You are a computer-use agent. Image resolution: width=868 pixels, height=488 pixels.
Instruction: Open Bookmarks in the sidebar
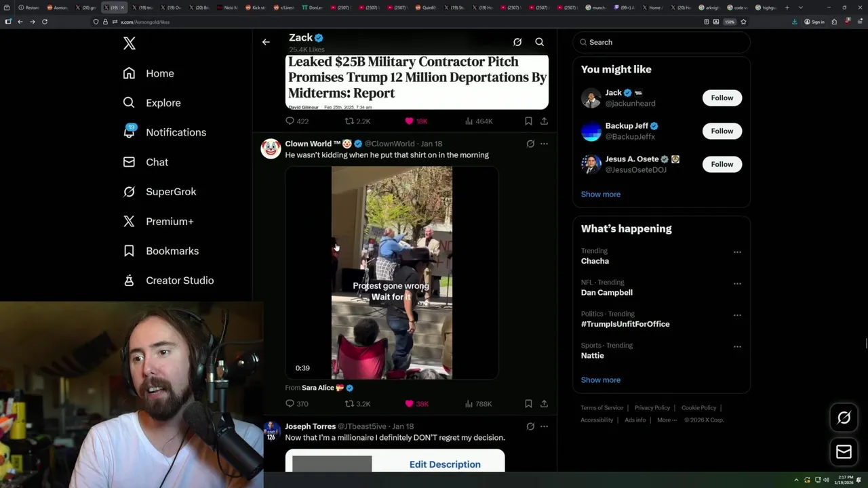[x=161, y=251]
